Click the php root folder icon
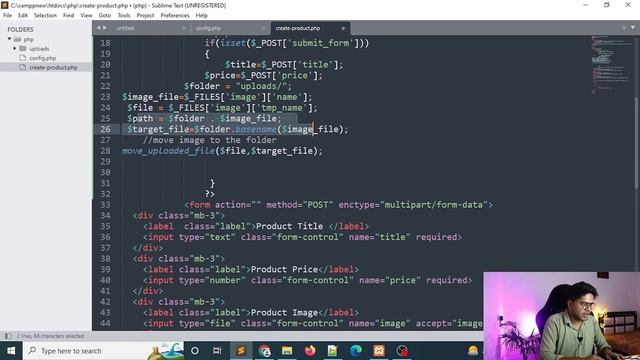 pos(18,39)
